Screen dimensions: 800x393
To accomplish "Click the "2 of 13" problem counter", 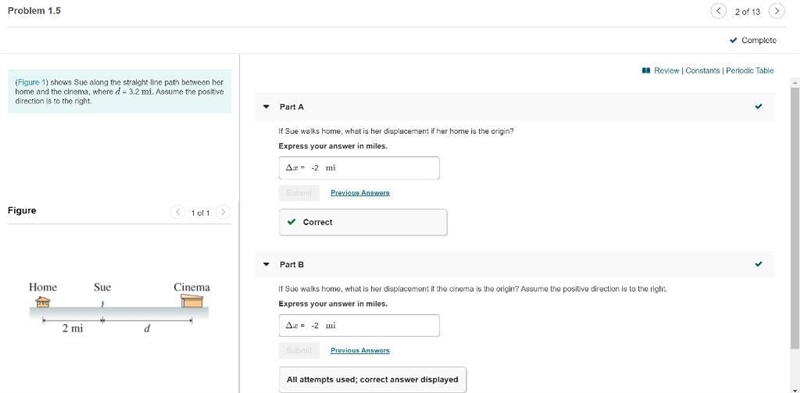I will click(747, 12).
